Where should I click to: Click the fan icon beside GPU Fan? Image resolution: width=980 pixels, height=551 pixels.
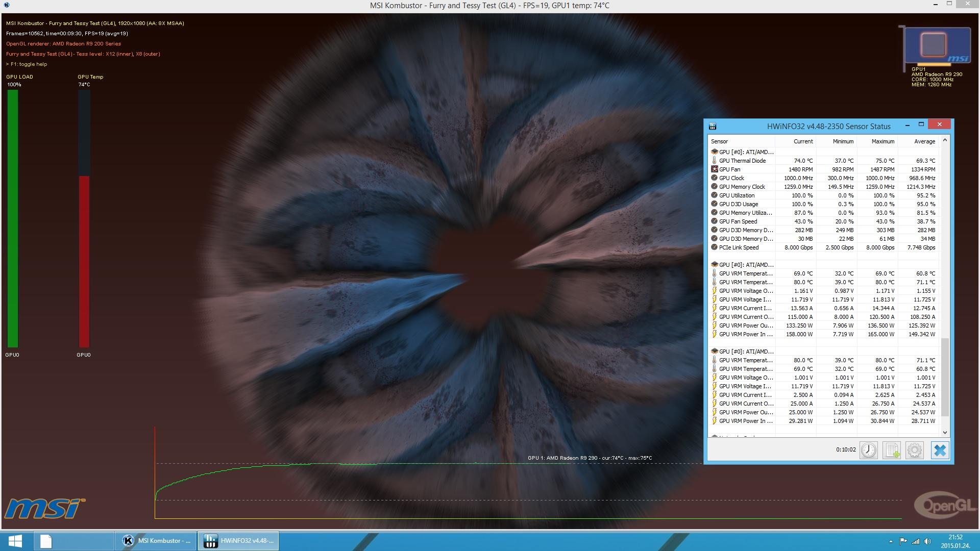[x=714, y=169]
